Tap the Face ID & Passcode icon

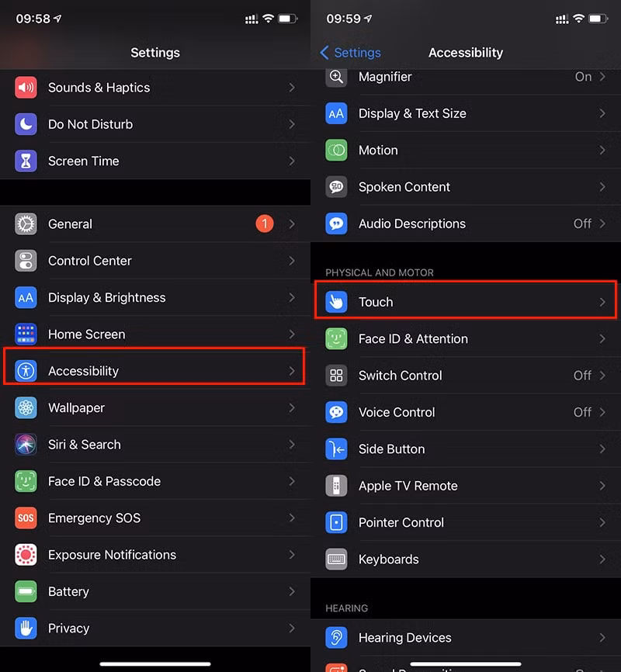26,481
